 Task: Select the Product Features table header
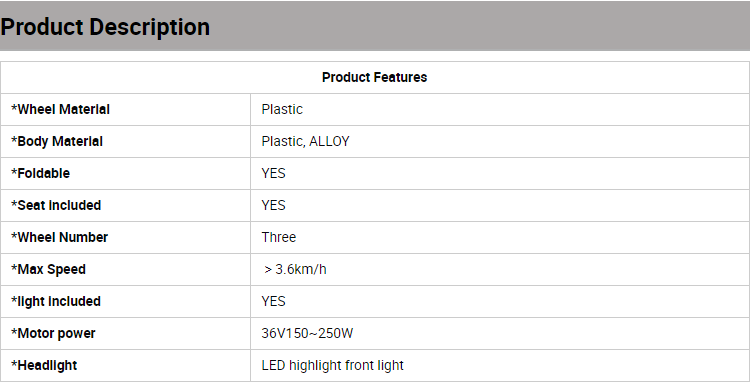click(375, 77)
